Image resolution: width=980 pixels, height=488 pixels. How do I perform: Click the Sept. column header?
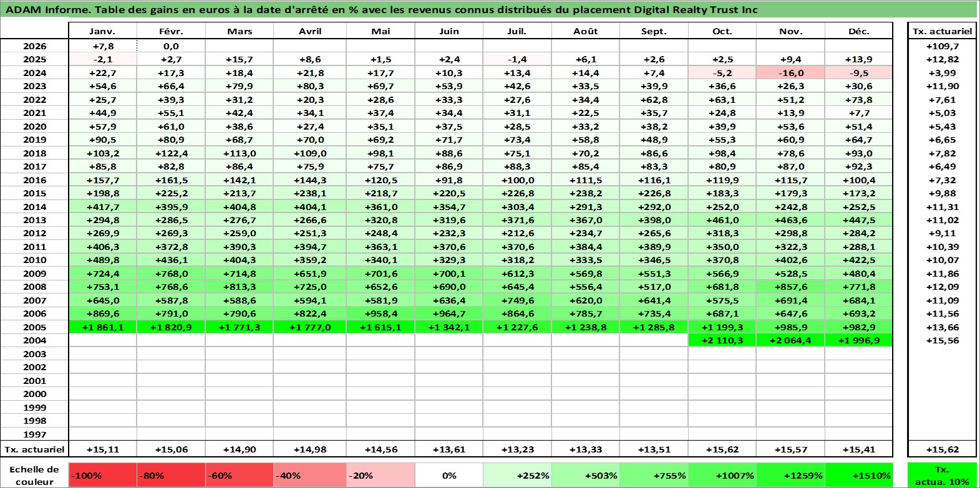coord(654,31)
